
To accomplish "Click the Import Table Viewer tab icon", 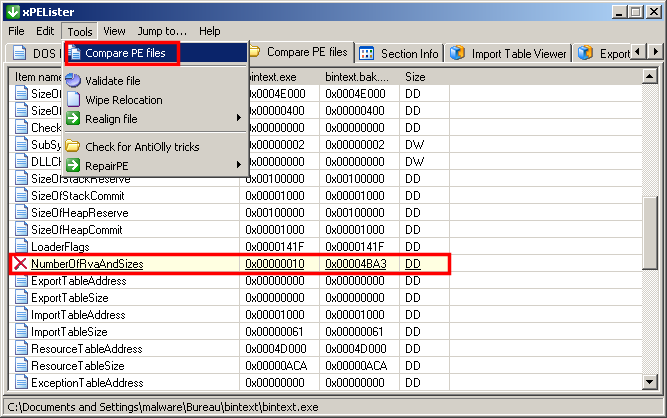I will [457, 53].
